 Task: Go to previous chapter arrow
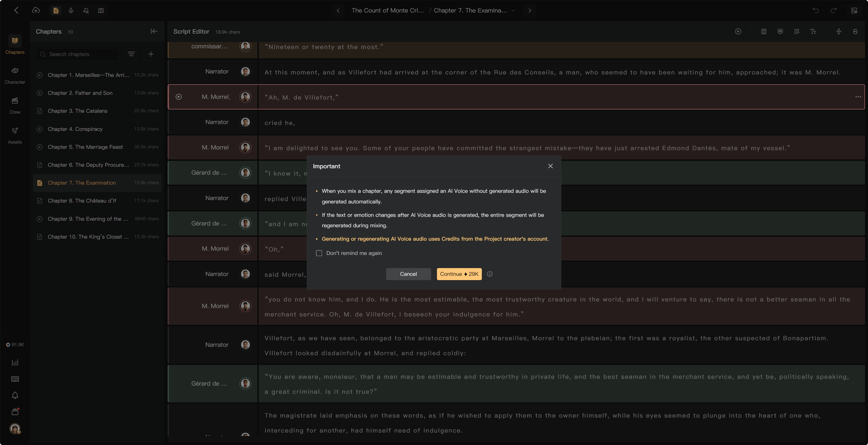pos(338,10)
